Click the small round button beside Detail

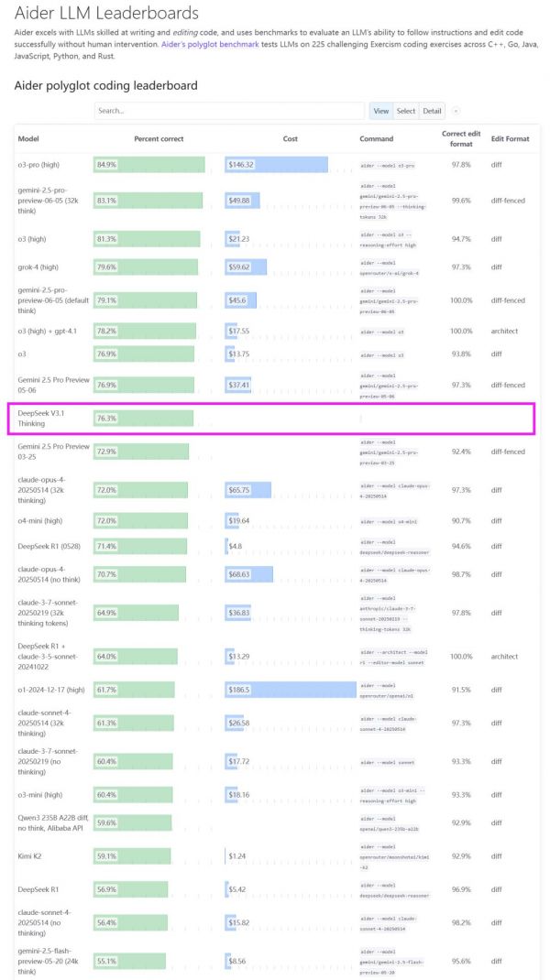coord(456,111)
